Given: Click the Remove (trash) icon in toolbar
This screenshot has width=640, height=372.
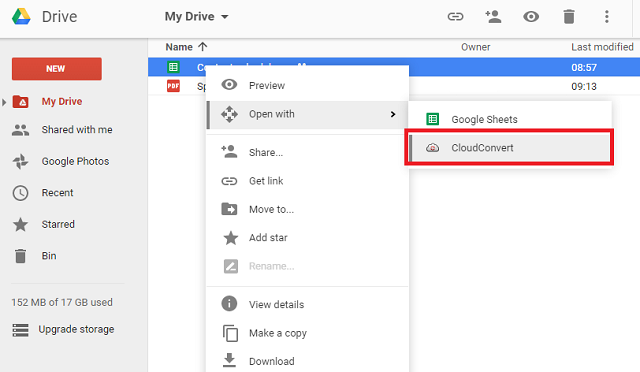Looking at the screenshot, I should click(x=569, y=17).
